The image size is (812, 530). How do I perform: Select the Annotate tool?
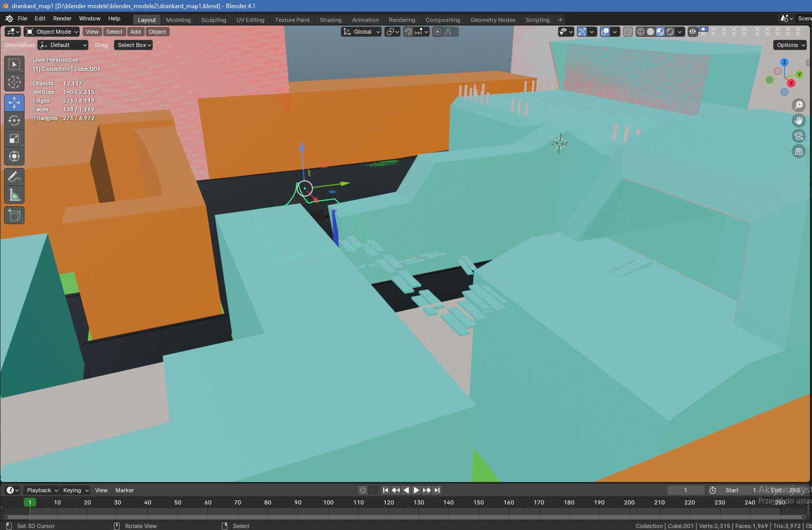14,177
